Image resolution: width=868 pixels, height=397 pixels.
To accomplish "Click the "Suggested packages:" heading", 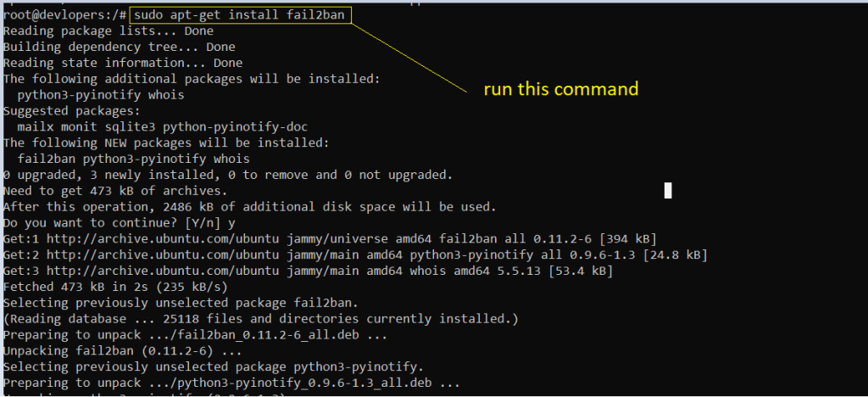I will tap(68, 111).
